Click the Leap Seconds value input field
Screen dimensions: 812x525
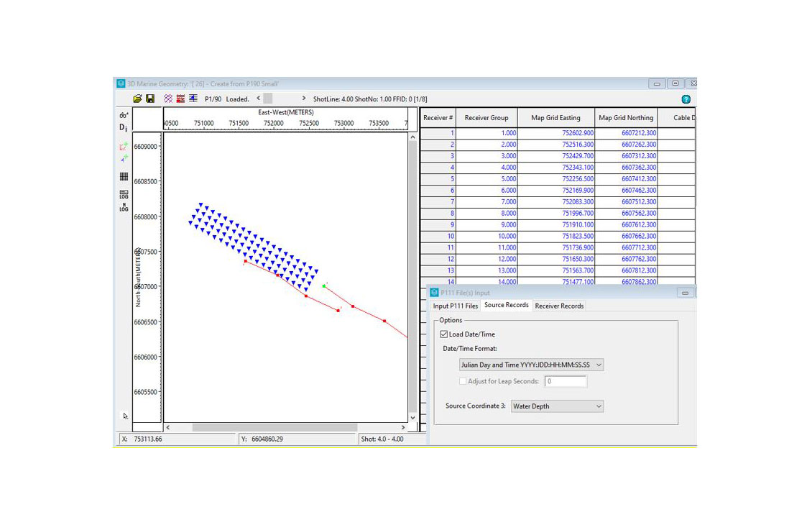565,381
